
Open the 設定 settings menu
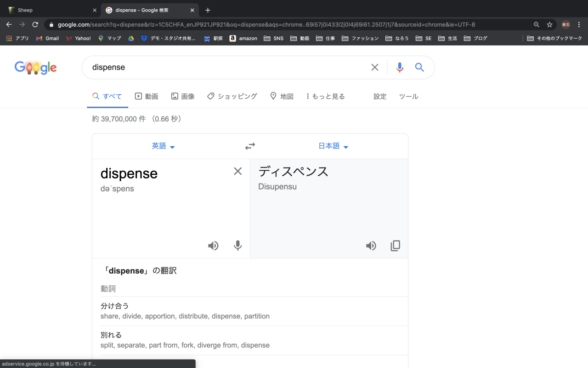click(380, 96)
